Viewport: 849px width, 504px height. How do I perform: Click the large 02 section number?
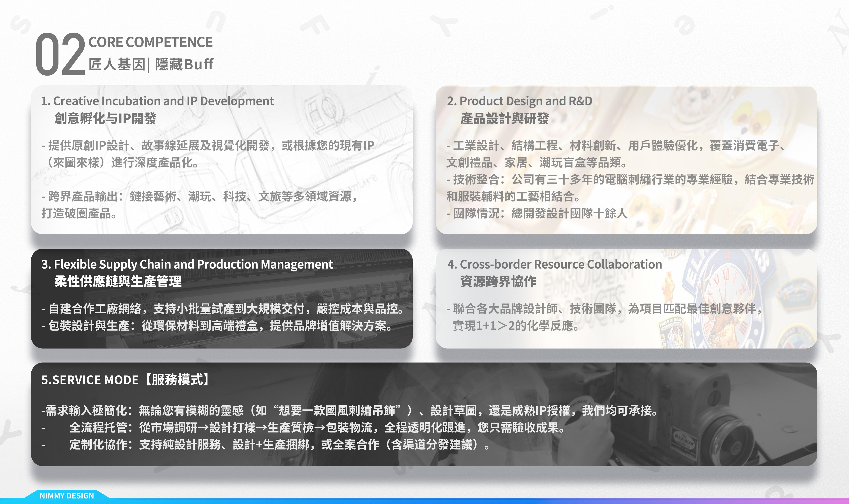(60, 54)
